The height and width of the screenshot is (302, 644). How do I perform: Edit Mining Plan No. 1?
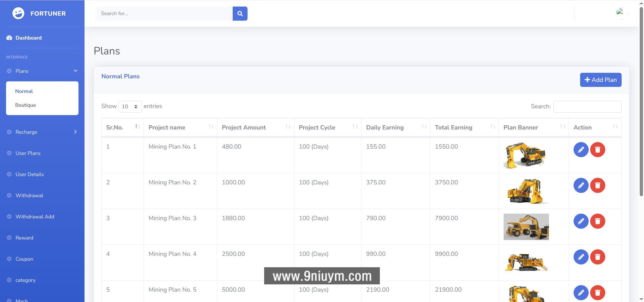click(581, 150)
